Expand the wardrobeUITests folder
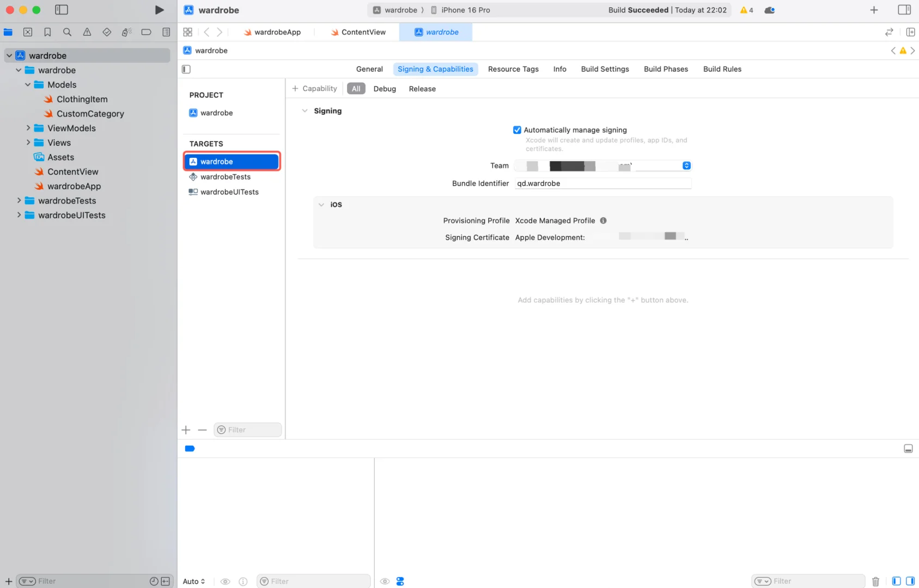 19,215
